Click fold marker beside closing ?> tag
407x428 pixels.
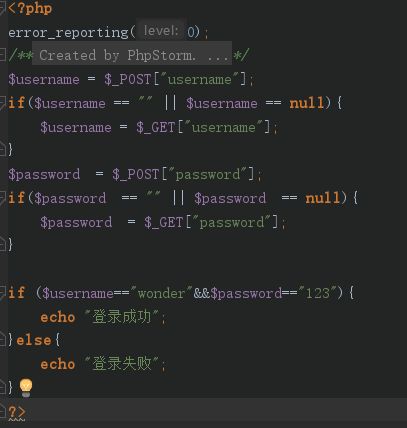[2, 412]
